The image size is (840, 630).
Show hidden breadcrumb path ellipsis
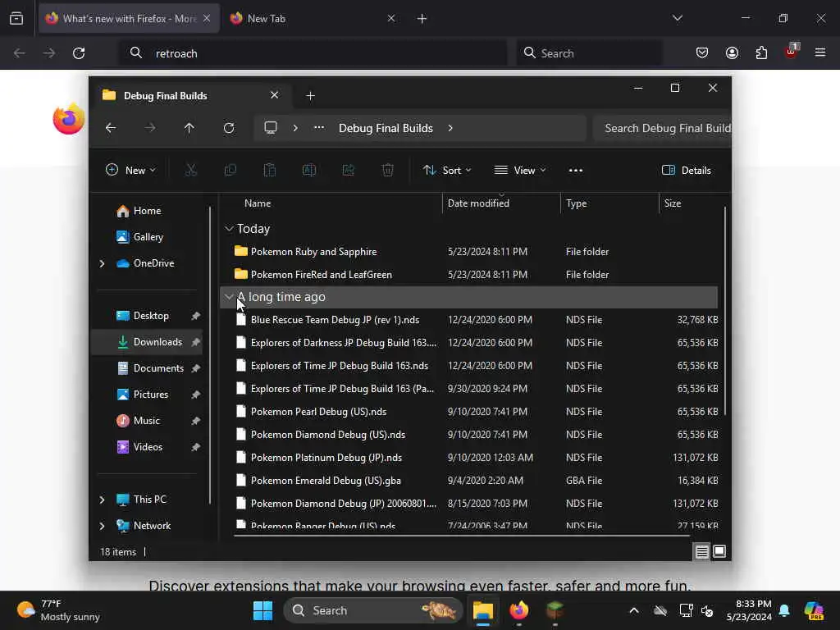click(319, 128)
